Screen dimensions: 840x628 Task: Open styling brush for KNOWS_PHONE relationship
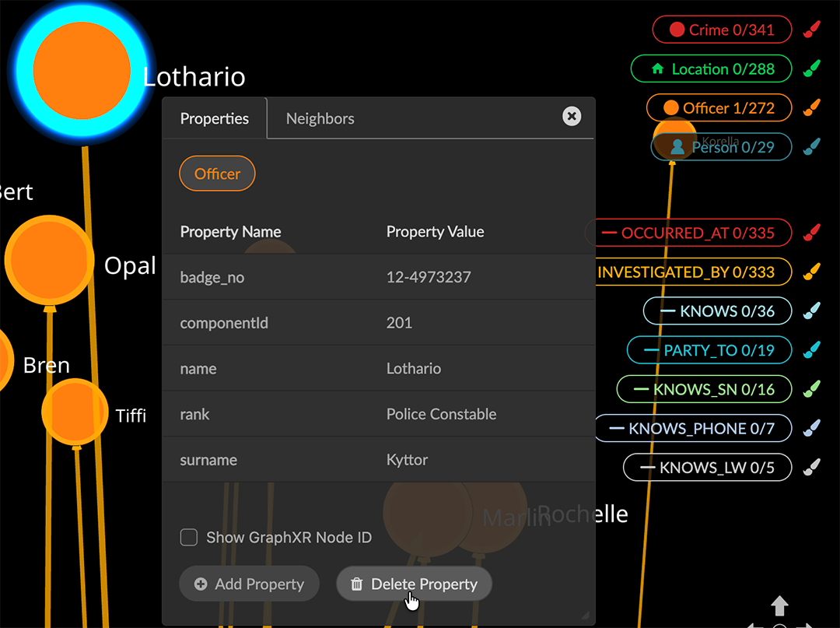click(x=810, y=428)
